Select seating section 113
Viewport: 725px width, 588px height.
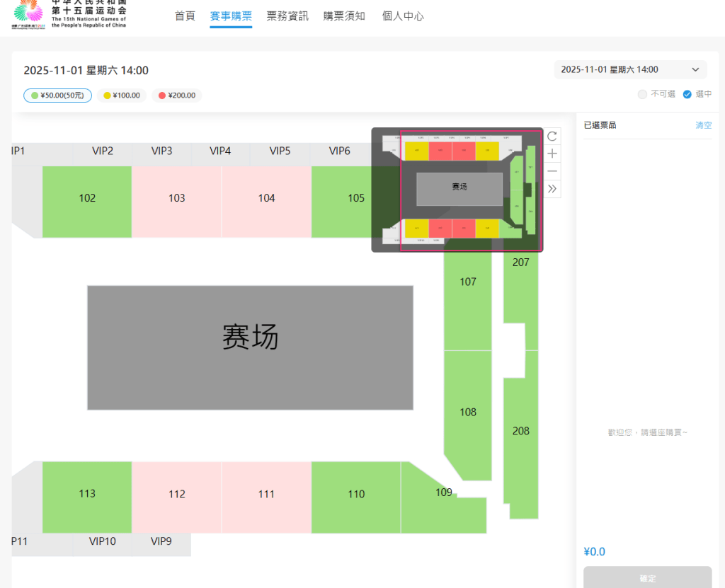(87, 497)
